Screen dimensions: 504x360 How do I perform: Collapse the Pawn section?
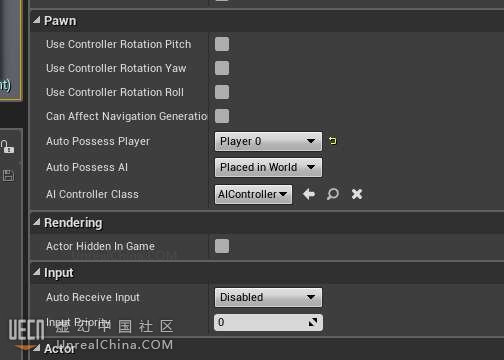(x=36, y=20)
